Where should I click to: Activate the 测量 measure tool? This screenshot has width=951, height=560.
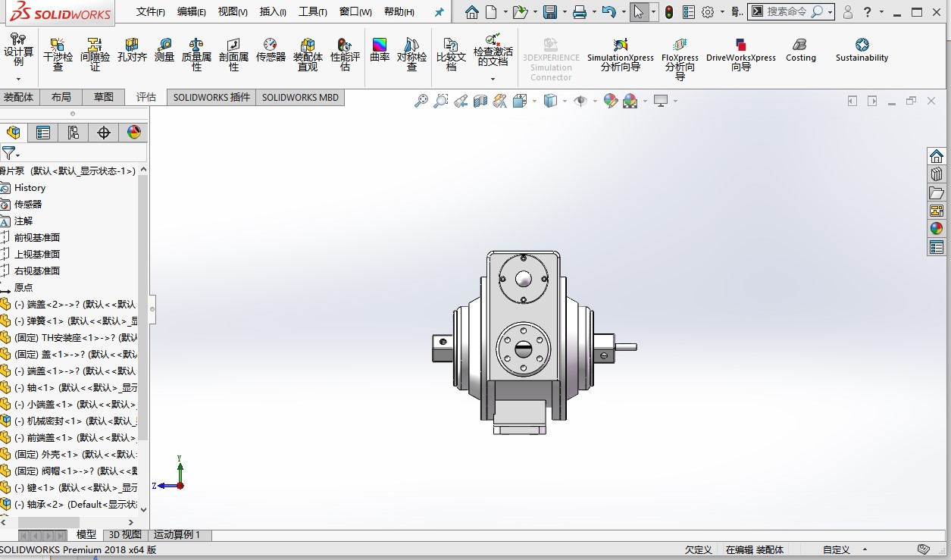coord(164,50)
